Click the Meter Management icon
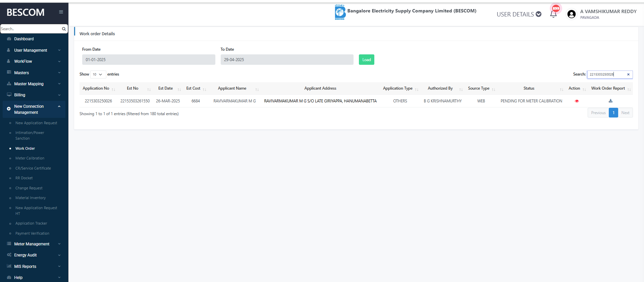Screen dimensions: 644x282 9,244
